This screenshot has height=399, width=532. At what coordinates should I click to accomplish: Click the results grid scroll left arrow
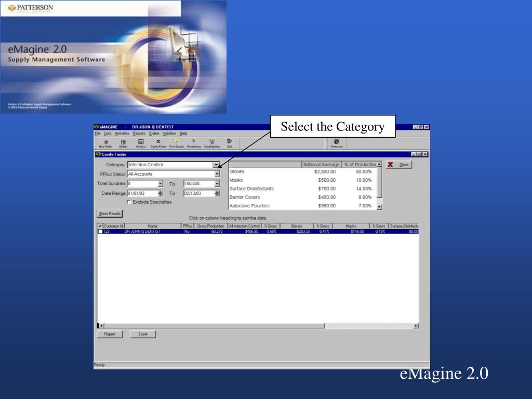pyautogui.click(x=101, y=326)
